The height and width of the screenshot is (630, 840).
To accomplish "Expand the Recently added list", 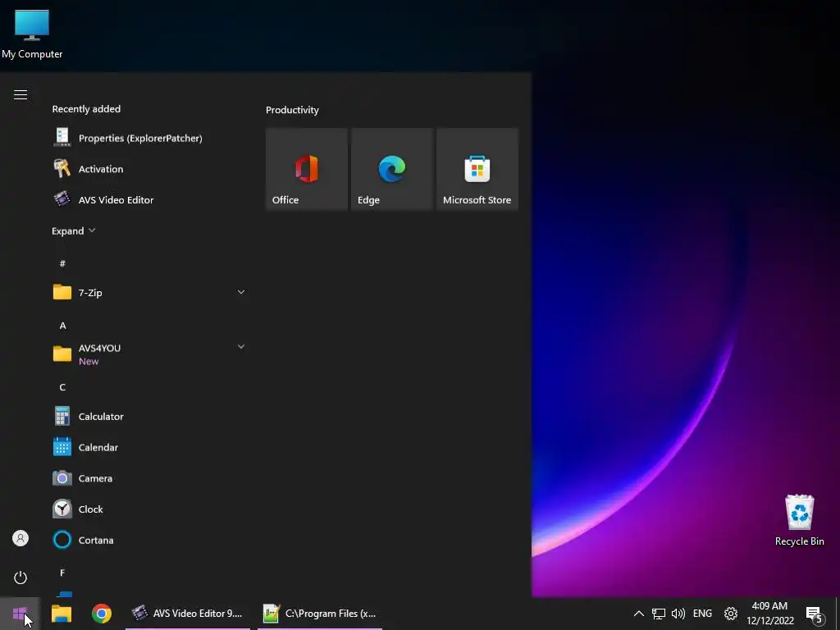I will (x=73, y=231).
